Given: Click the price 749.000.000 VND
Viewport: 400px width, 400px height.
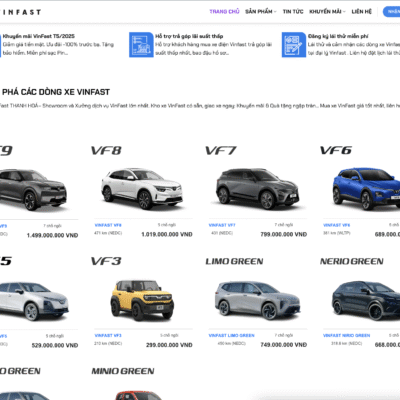Looking at the screenshot, I should 284,345.
